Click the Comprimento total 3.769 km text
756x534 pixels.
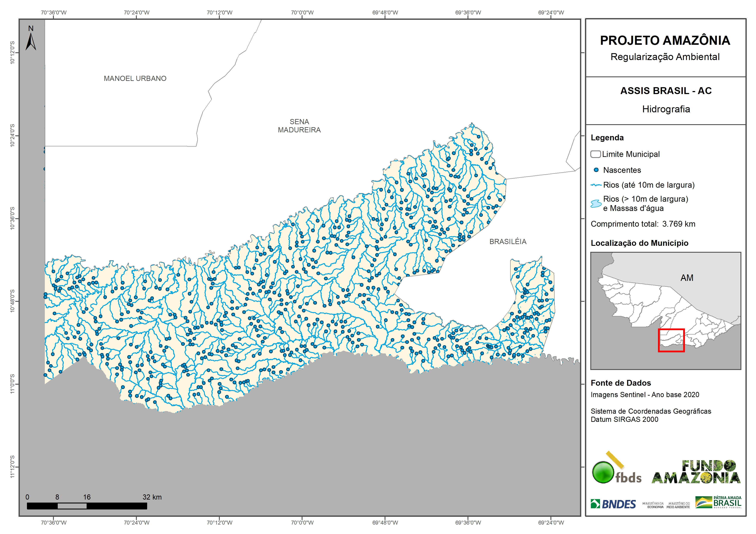pos(643,224)
